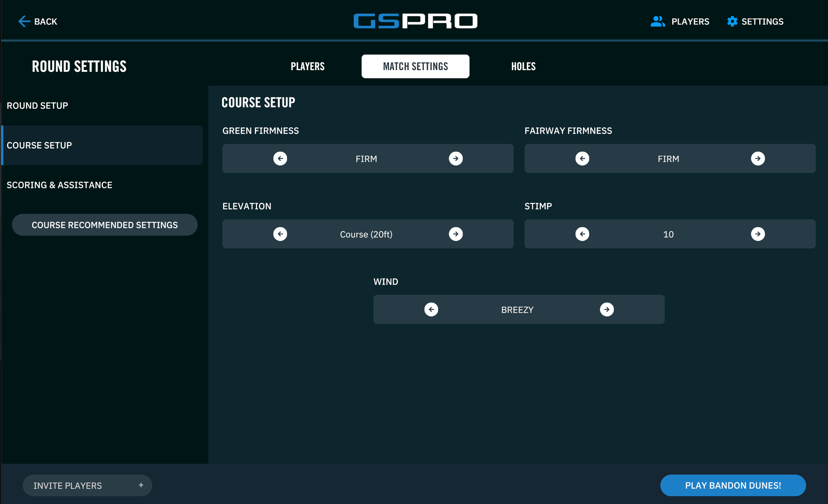Click the Wind left arrow

pos(431,309)
